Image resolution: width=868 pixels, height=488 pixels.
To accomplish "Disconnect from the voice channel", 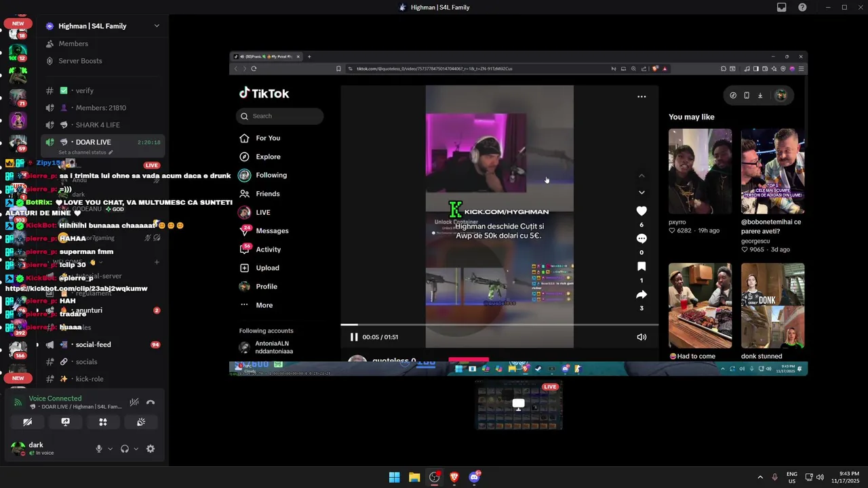I will (x=151, y=402).
